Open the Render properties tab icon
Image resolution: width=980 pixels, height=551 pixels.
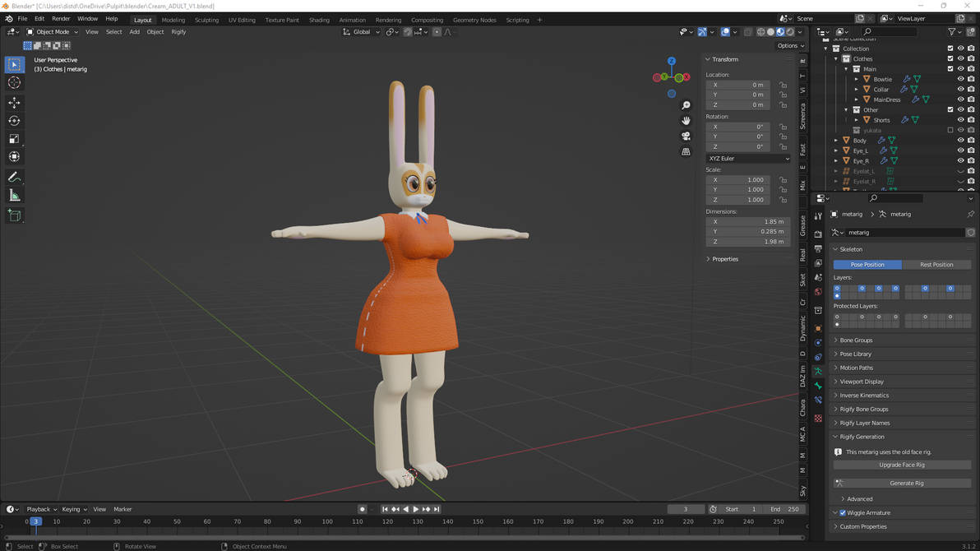click(x=818, y=234)
